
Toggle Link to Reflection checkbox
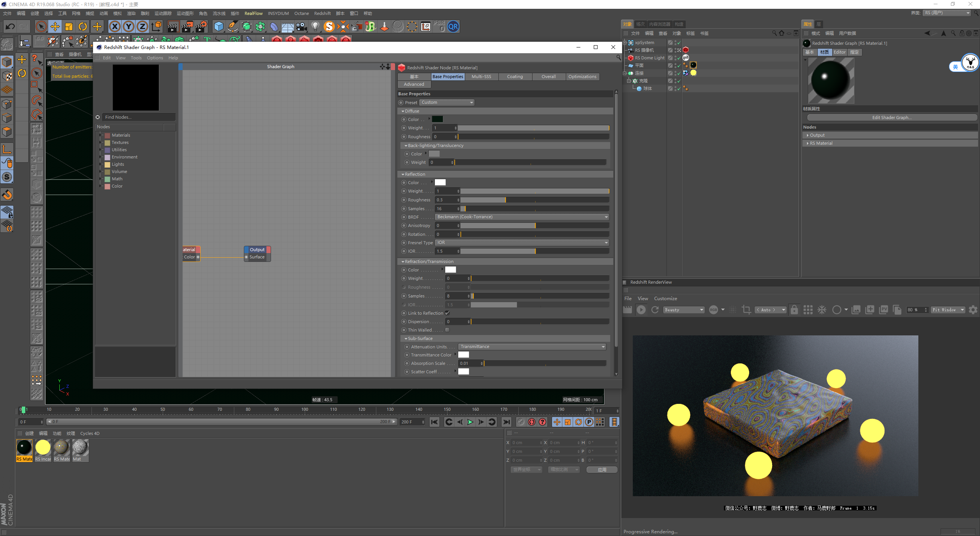coord(447,313)
